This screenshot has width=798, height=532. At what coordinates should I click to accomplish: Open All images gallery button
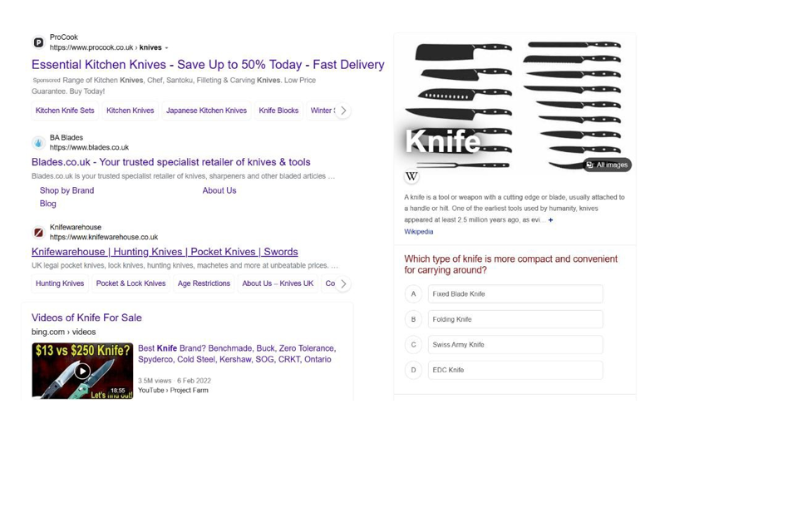607,165
